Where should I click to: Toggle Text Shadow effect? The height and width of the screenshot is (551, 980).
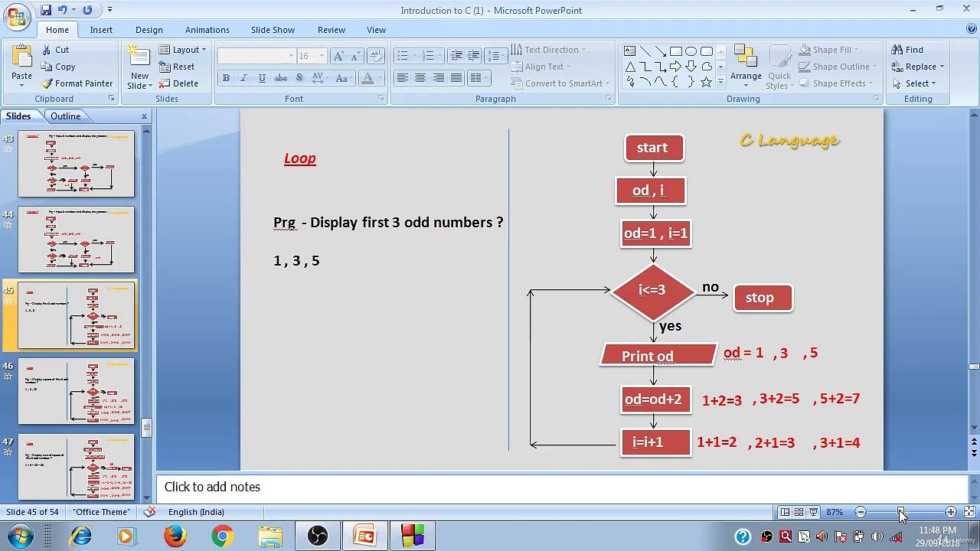[x=299, y=78]
